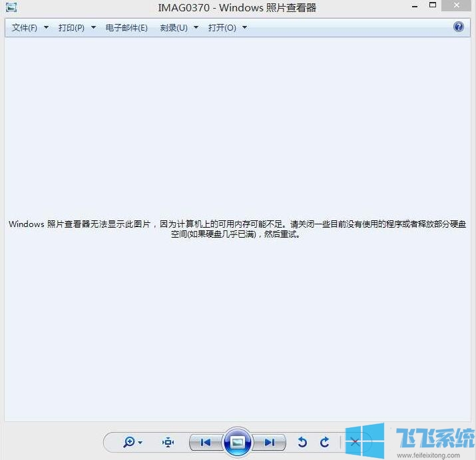Expand the dropdown arrow beside 刻录(U)
Image resolution: width=476 pixels, height=460 pixels.
click(196, 28)
